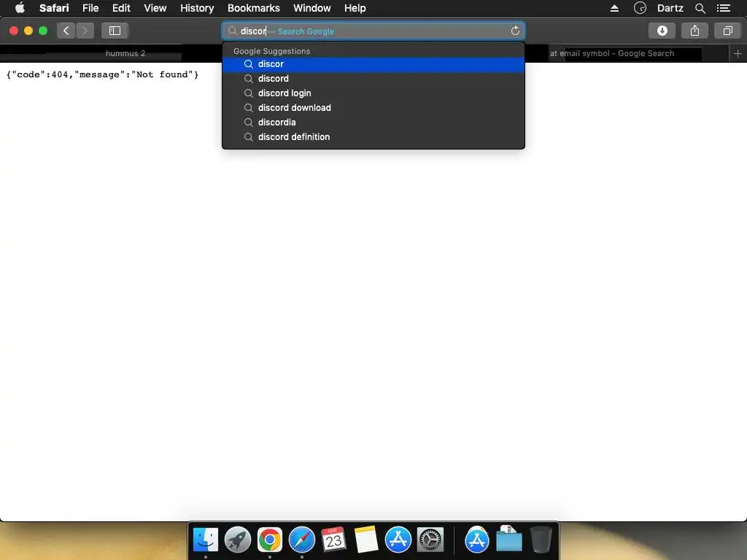Open the Downloads folder in Dock
The height and width of the screenshot is (560, 747).
tap(508, 539)
